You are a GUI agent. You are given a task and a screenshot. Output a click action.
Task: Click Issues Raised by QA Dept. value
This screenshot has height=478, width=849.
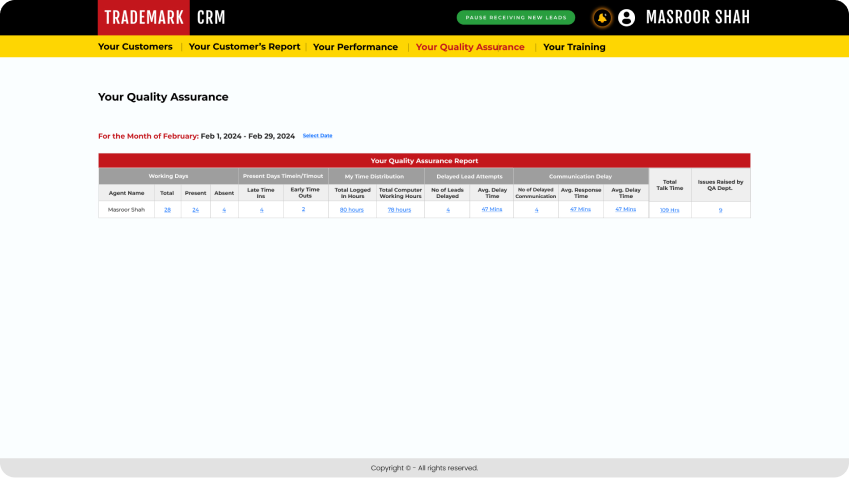[x=720, y=210]
